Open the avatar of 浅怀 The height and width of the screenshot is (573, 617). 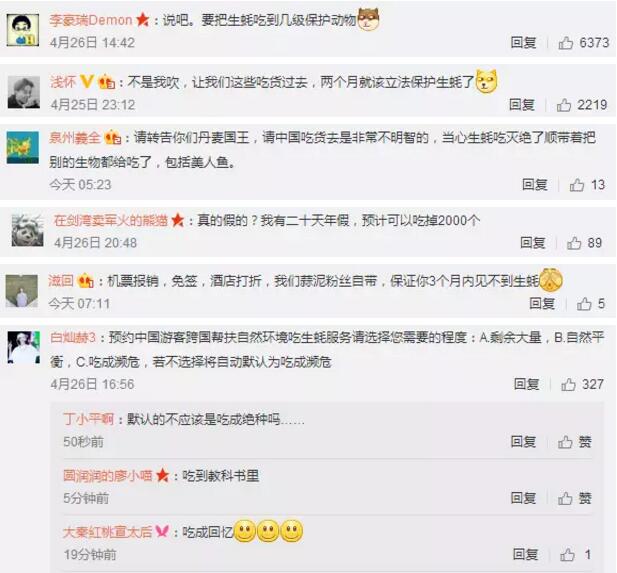[24, 92]
